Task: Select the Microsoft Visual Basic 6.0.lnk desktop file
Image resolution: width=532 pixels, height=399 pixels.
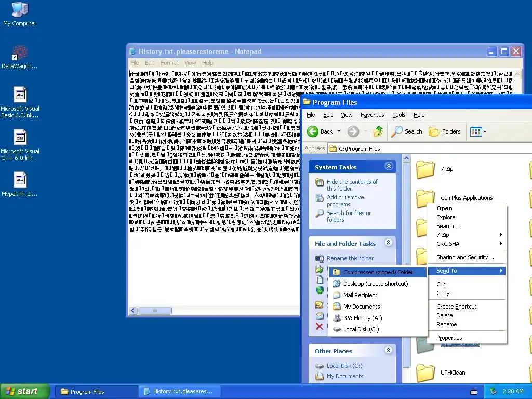Action: click(x=20, y=102)
